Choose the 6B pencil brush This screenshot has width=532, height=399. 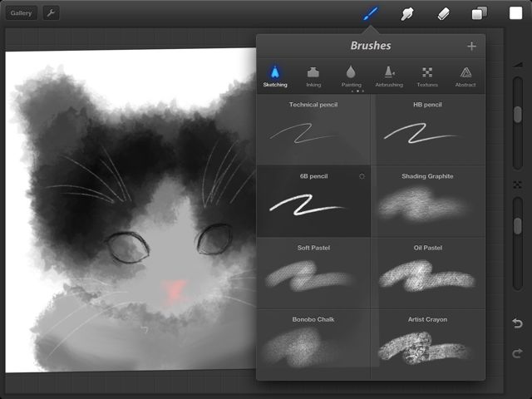pos(313,201)
